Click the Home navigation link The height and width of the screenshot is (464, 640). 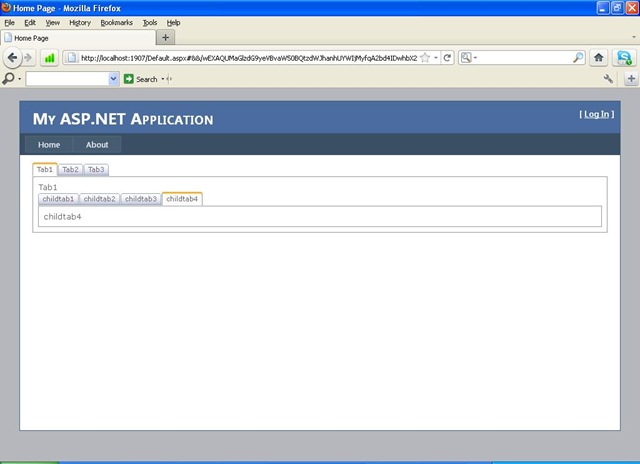[49, 145]
